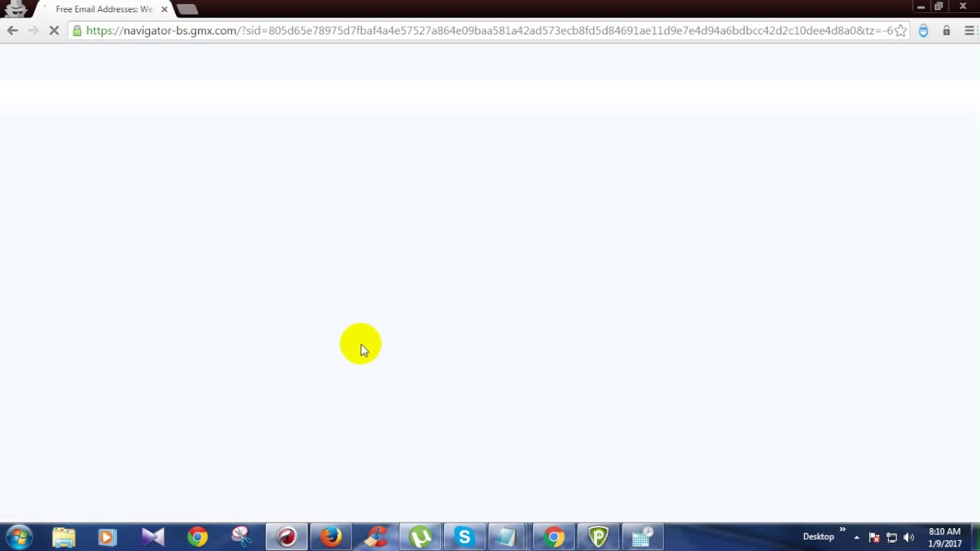Viewport: 980px width, 551px height.
Task: Select the navigator-bs.gmx.com address bar
Action: click(x=488, y=31)
